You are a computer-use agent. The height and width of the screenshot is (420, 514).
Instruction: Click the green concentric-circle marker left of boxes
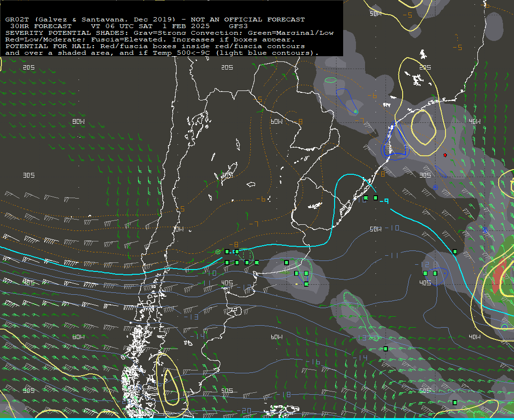coord(217,252)
